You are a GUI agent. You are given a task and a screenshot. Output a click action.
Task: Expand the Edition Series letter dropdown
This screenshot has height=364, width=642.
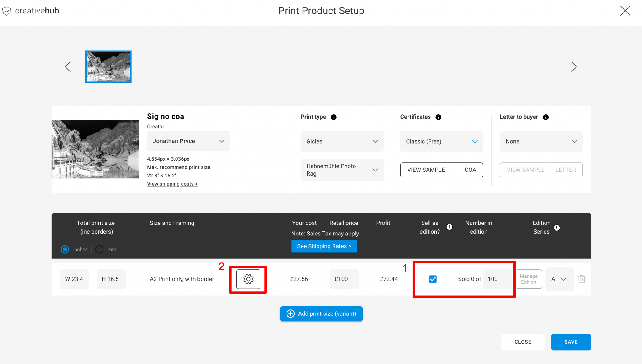[559, 279]
